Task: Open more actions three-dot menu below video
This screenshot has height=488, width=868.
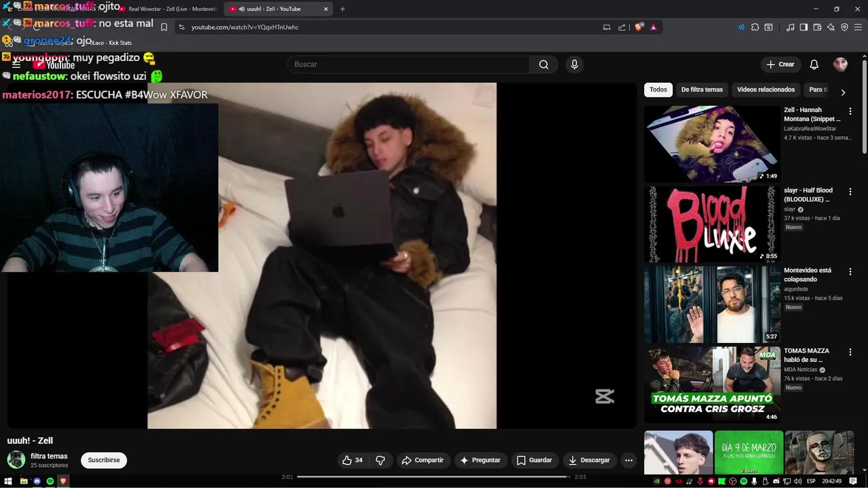Action: point(629,460)
